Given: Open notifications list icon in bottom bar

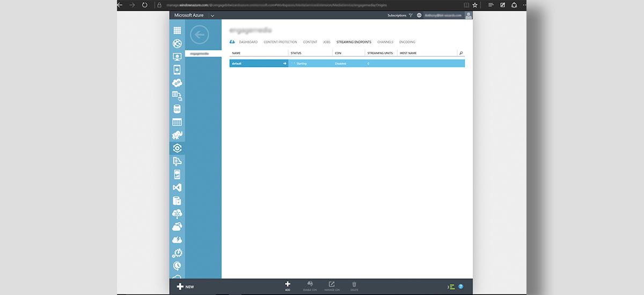Looking at the screenshot, I should tap(452, 287).
